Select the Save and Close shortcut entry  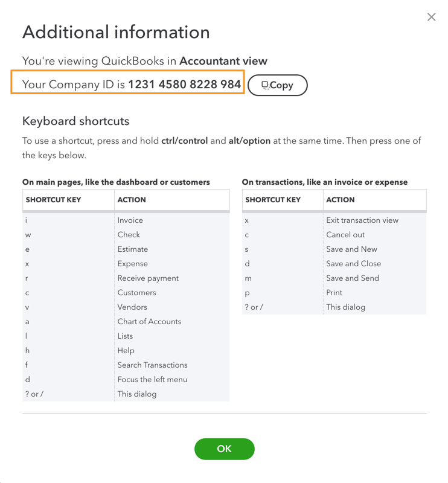coord(354,263)
